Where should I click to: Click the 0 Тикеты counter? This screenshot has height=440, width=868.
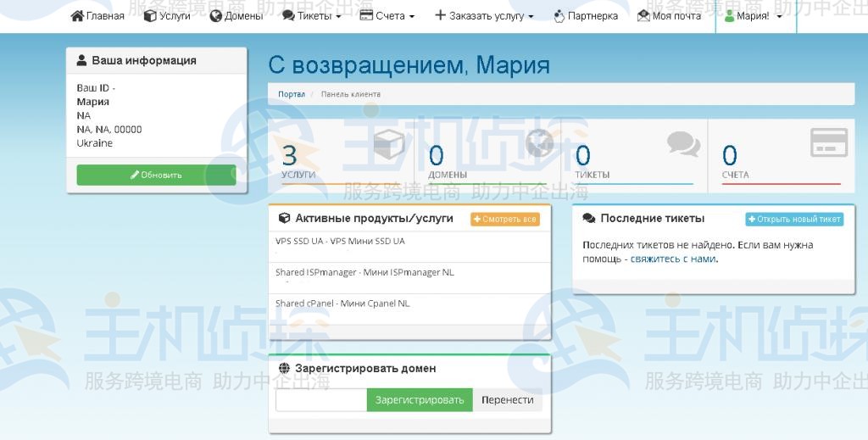634,157
